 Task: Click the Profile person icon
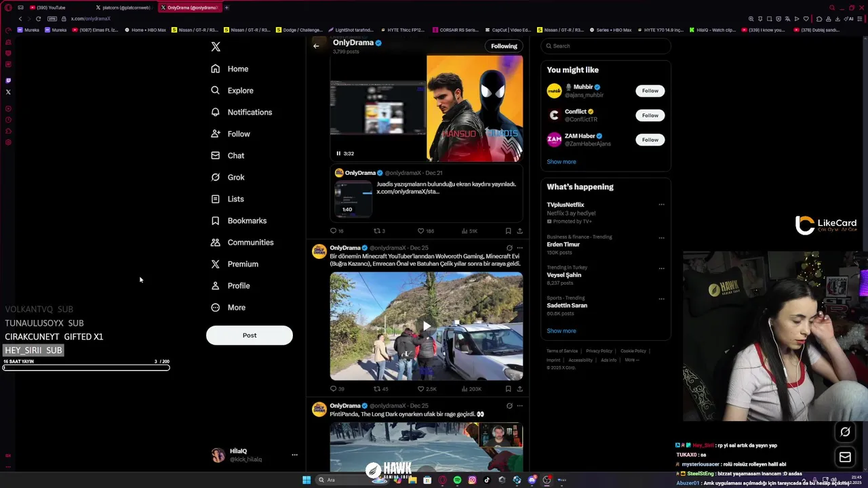click(215, 285)
